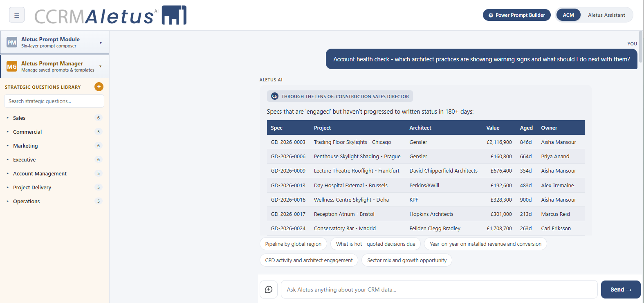
Task: Click owner Marcus Reid
Action: 555,214
